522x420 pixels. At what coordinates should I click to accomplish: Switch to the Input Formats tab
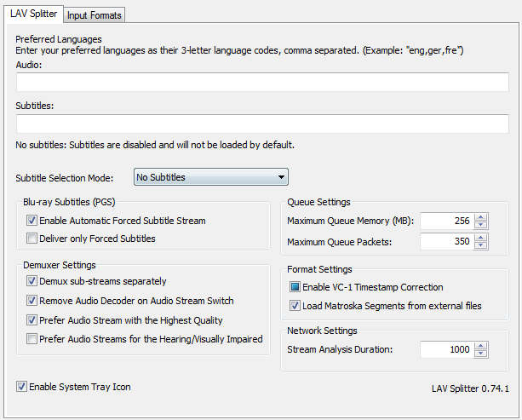point(95,15)
